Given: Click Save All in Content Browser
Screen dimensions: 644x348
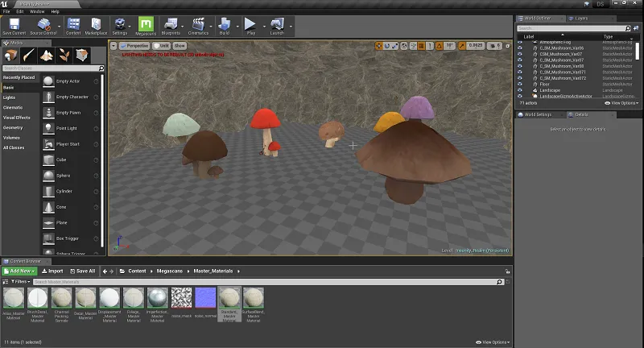Looking at the screenshot, I should pos(83,271).
